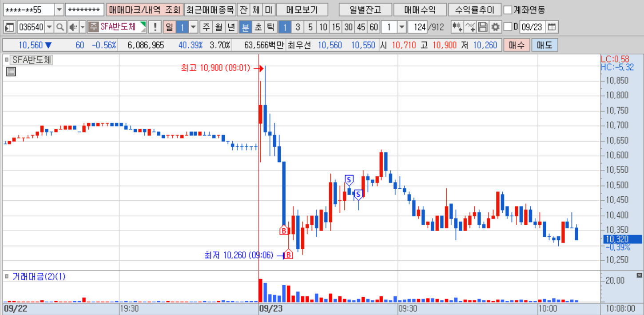
Task: Click the 최고 10,900 (09:01) label
Action: coord(215,68)
